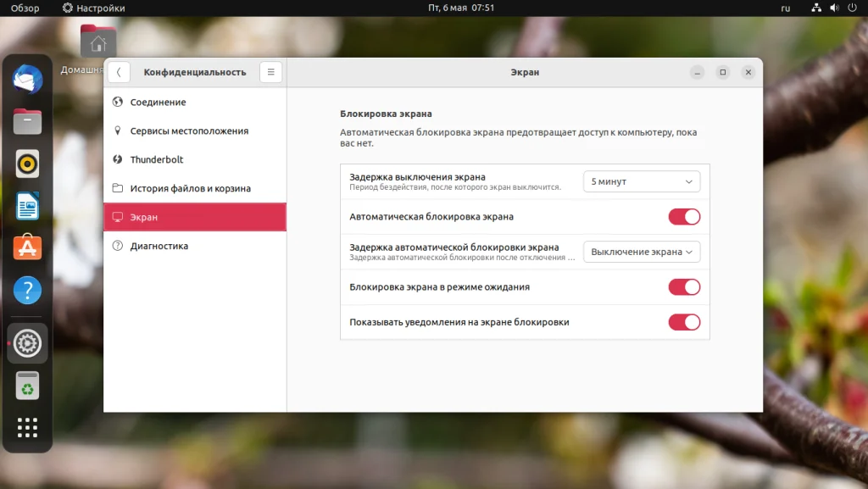This screenshot has height=489, width=868.
Task: Disable Автоматическая блокировка экрана
Action: [x=684, y=216]
